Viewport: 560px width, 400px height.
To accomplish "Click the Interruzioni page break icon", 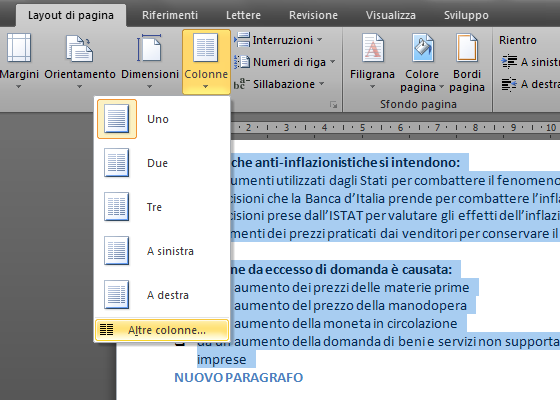I will pyautogui.click(x=242, y=40).
